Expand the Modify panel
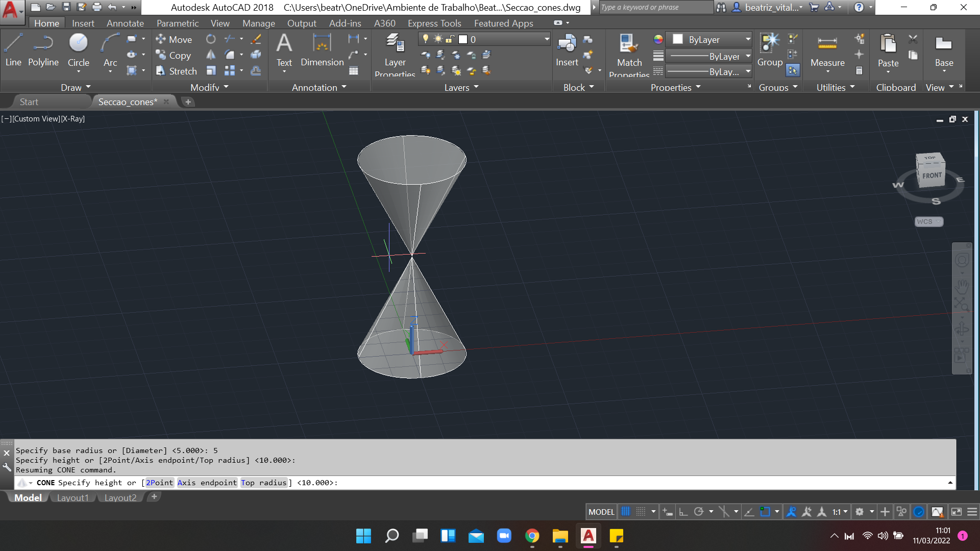This screenshot has height=551, width=980. point(209,87)
